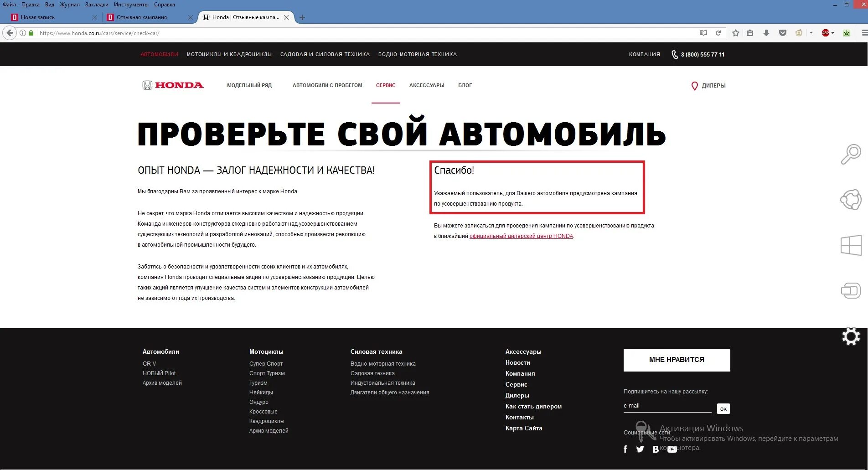Save page to Pocket icon
Image resolution: width=868 pixels, height=470 pixels.
(x=783, y=33)
